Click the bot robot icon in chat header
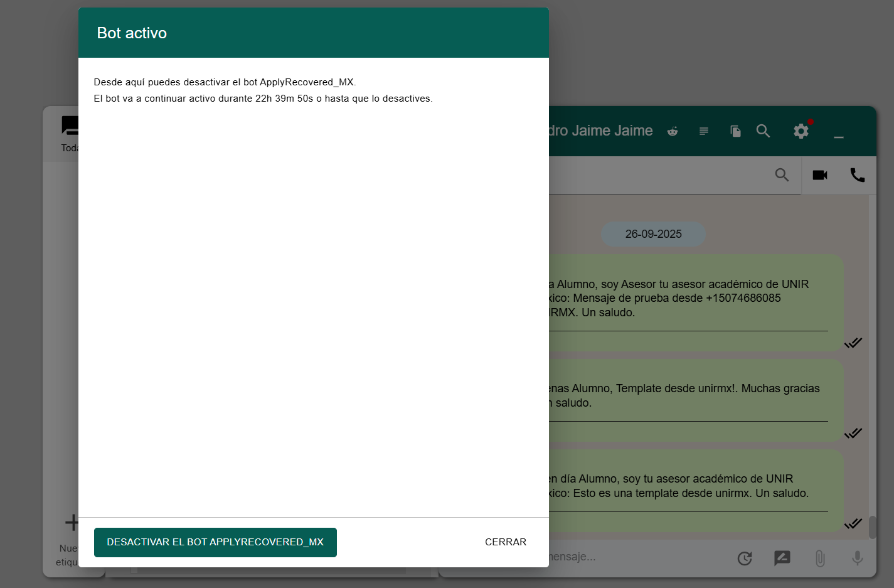 point(673,131)
